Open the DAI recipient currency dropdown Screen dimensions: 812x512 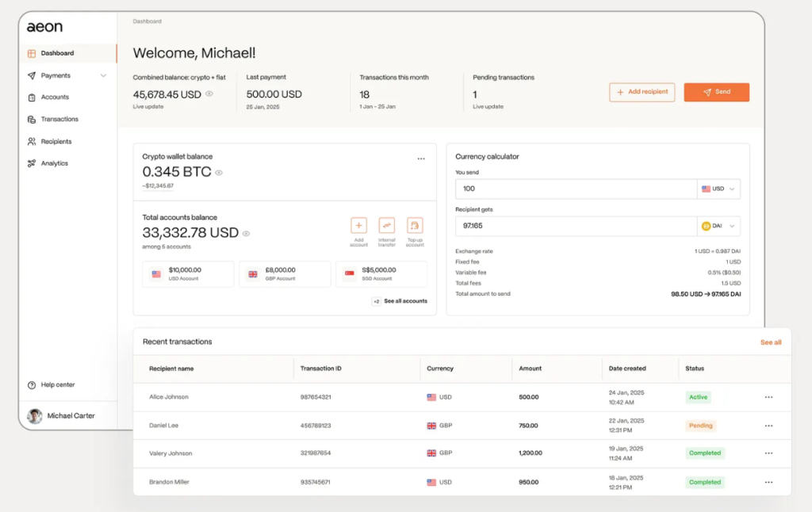(718, 226)
